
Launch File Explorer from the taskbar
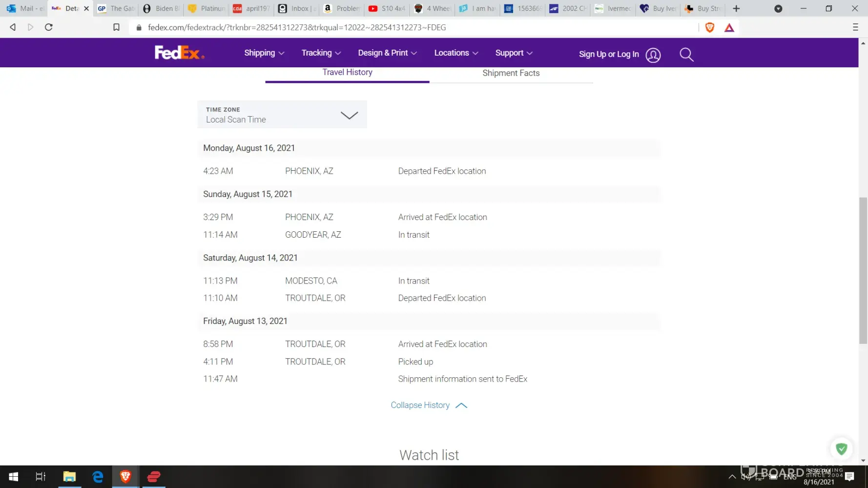[69, 477]
